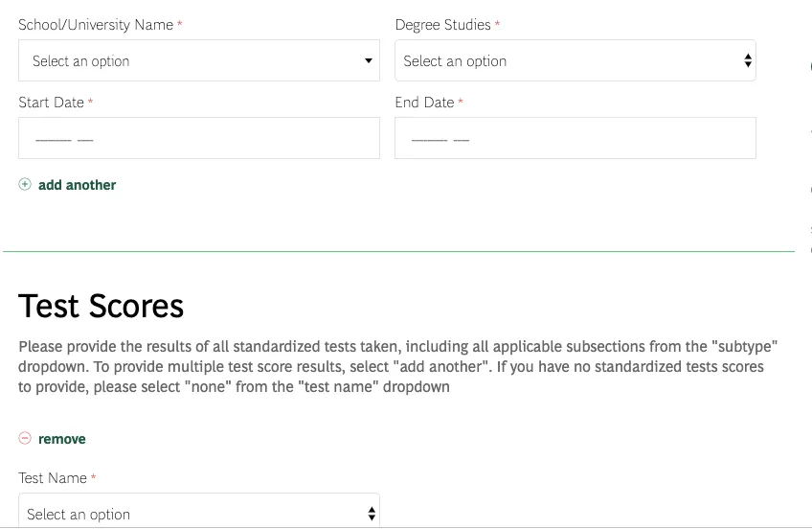This screenshot has width=812, height=529.
Task: Click the "add another" link text
Action: pos(78,185)
